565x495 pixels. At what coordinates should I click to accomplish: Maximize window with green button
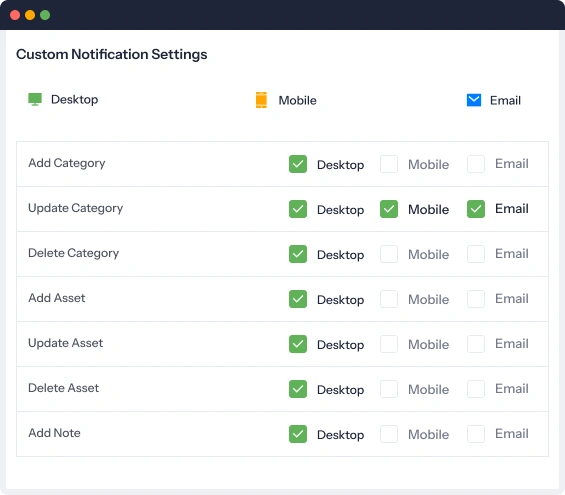pyautogui.click(x=45, y=15)
